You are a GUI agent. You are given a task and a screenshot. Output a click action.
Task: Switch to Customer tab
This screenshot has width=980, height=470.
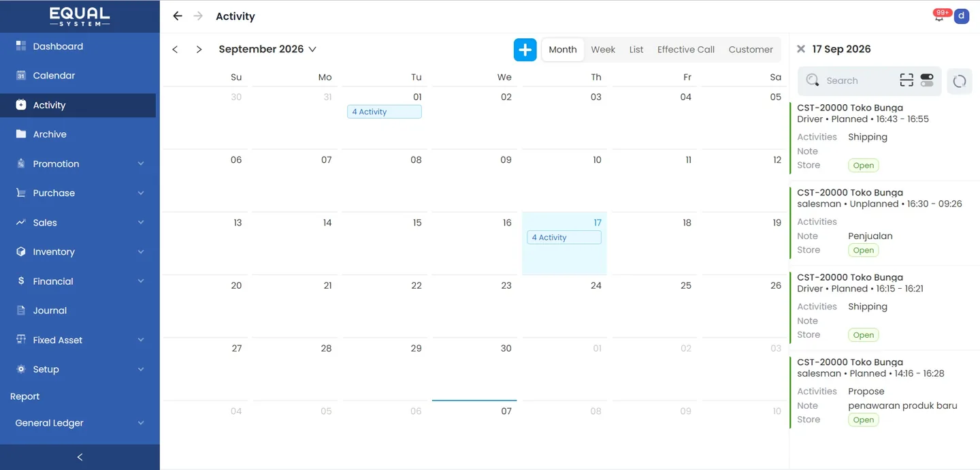[751, 50]
